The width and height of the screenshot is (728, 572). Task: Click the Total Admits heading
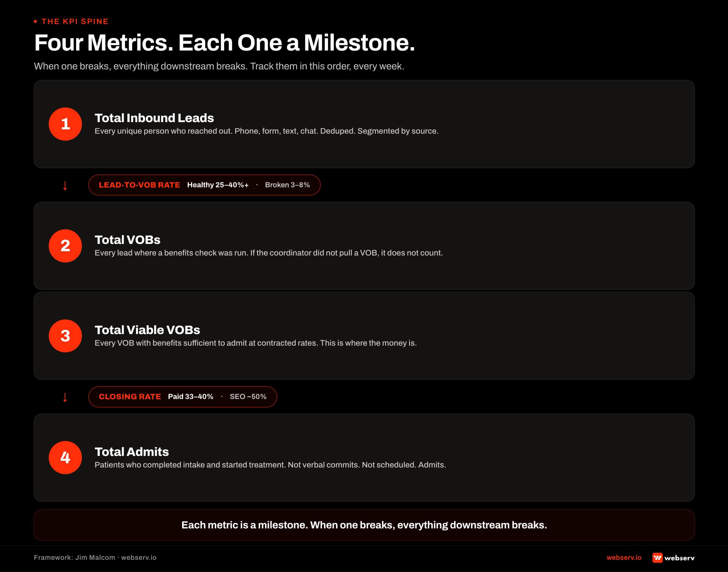pyautogui.click(x=132, y=452)
